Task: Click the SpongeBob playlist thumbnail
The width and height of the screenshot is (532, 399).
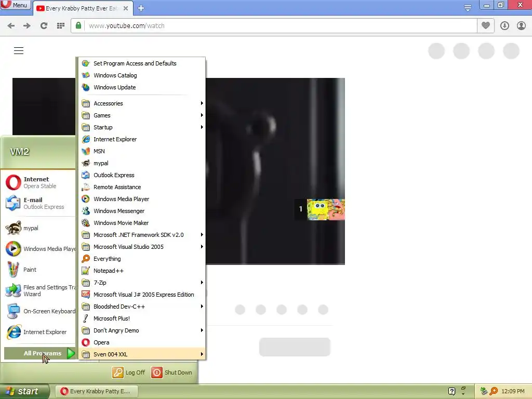Action: (325, 209)
